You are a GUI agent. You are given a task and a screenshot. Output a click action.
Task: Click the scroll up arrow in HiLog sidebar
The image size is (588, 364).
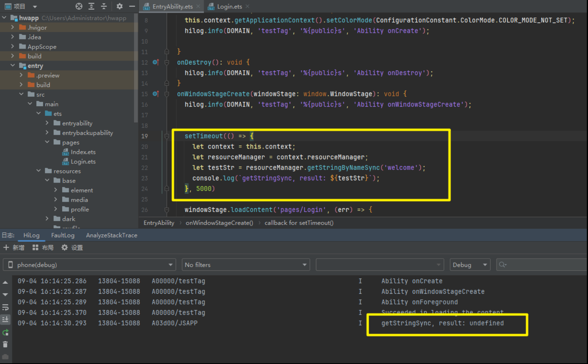[5, 283]
